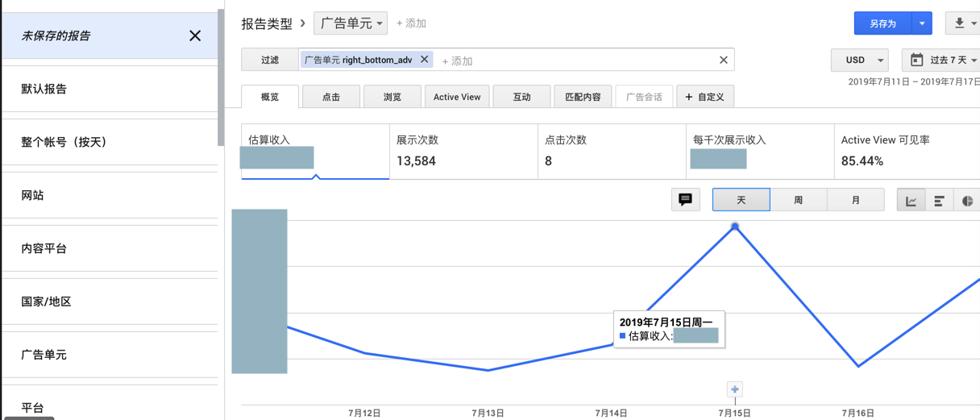Open 默认报告 in the sidebar
Screen dimensions: 980x420
coord(110,89)
